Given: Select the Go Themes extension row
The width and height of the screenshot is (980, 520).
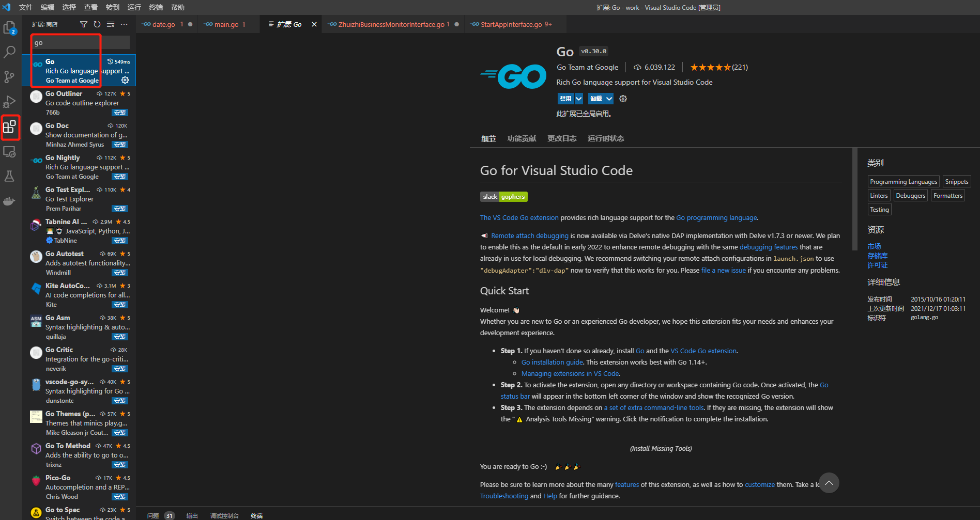Looking at the screenshot, I should click(79, 423).
